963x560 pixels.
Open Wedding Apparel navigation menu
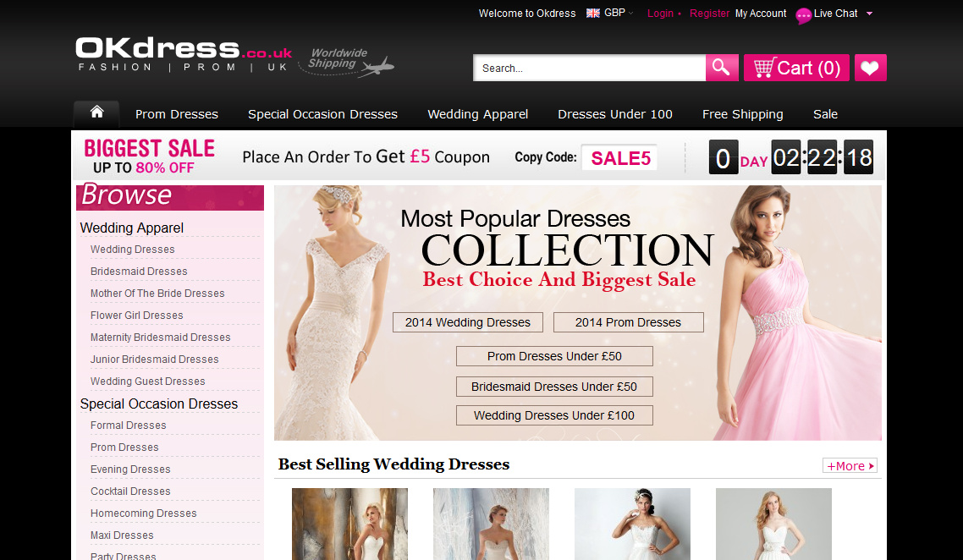tap(478, 114)
